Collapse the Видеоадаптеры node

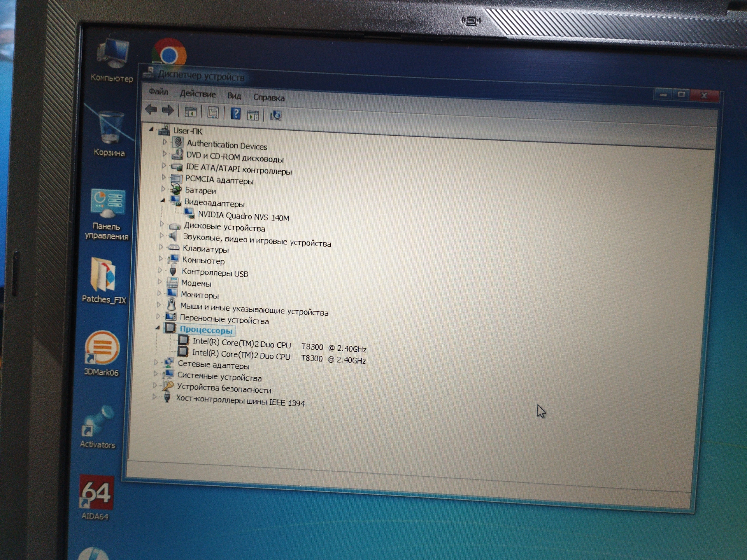point(163,200)
